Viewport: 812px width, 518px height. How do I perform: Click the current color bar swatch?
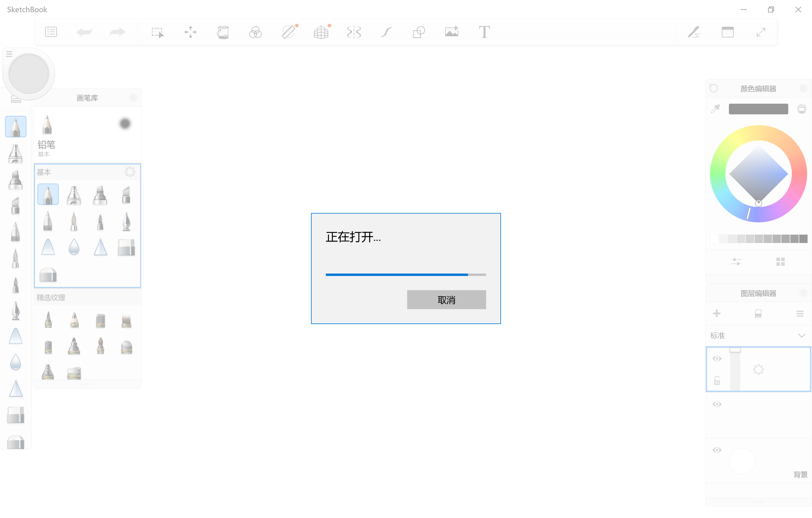[x=758, y=109]
